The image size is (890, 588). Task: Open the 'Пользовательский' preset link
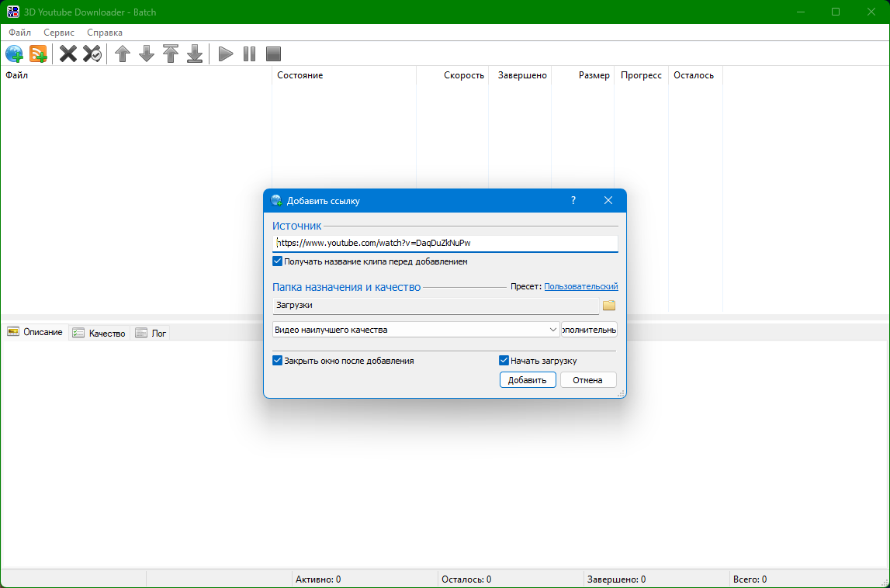[x=580, y=287]
